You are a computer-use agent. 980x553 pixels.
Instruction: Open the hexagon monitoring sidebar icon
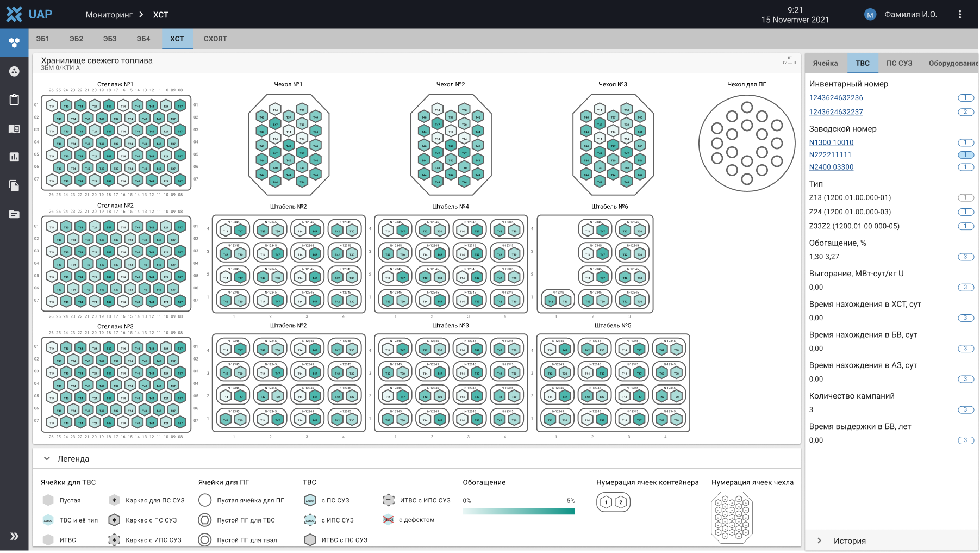click(14, 42)
